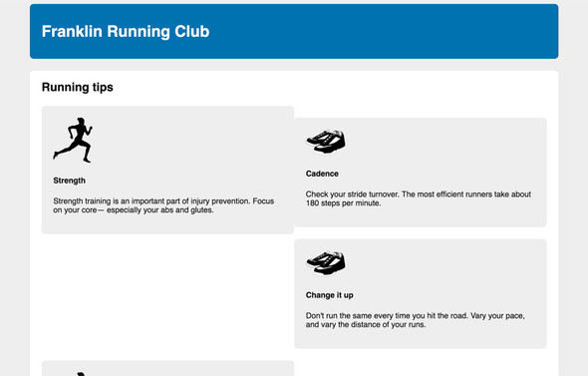This screenshot has height=376, width=588.
Task: Select the Change it up heading
Action: [x=329, y=295]
